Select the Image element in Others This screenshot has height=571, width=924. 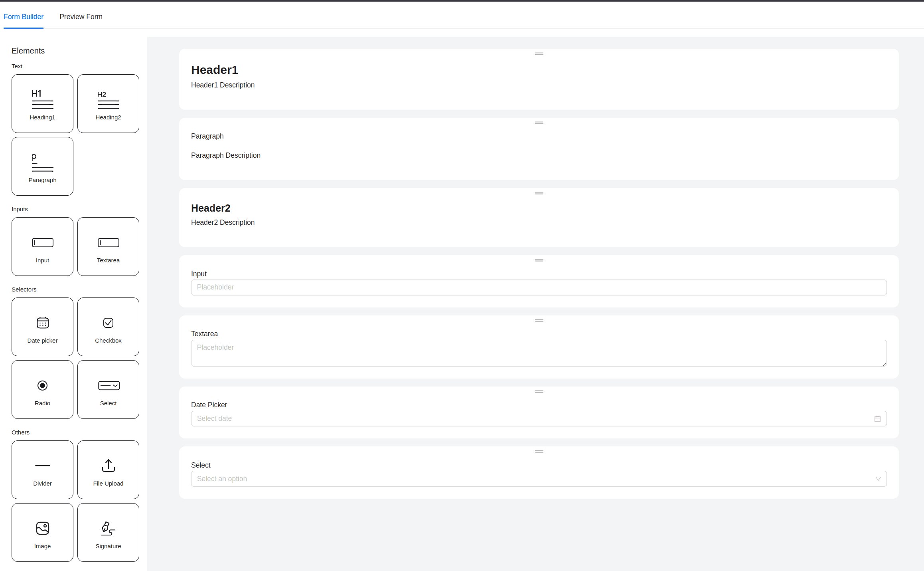pyautogui.click(x=42, y=532)
